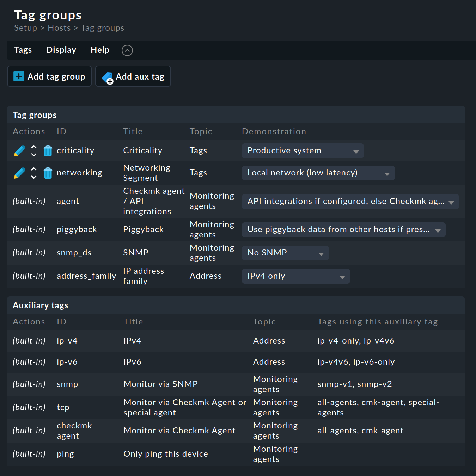Open the Tags menu
Screen dimensions: 476x476
coord(23,50)
